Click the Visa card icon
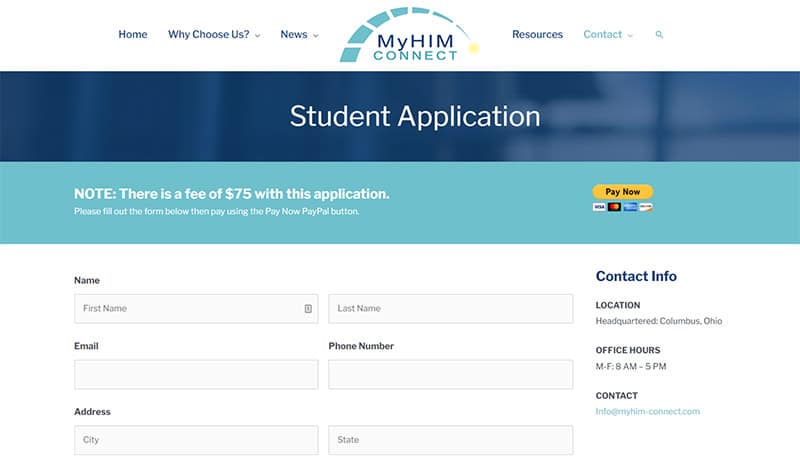Image resolution: width=800 pixels, height=469 pixels. click(x=599, y=207)
